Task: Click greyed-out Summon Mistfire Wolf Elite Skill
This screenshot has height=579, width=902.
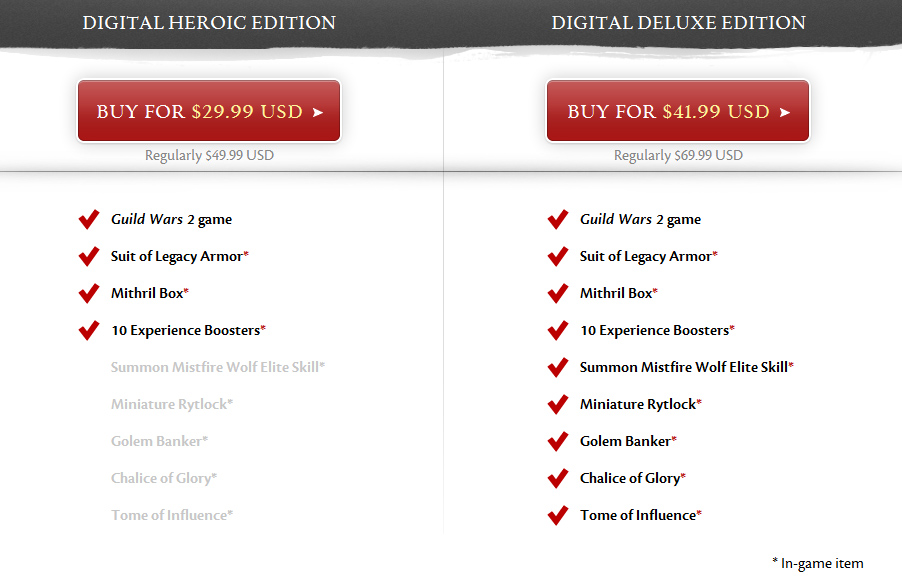Action: coord(218,367)
